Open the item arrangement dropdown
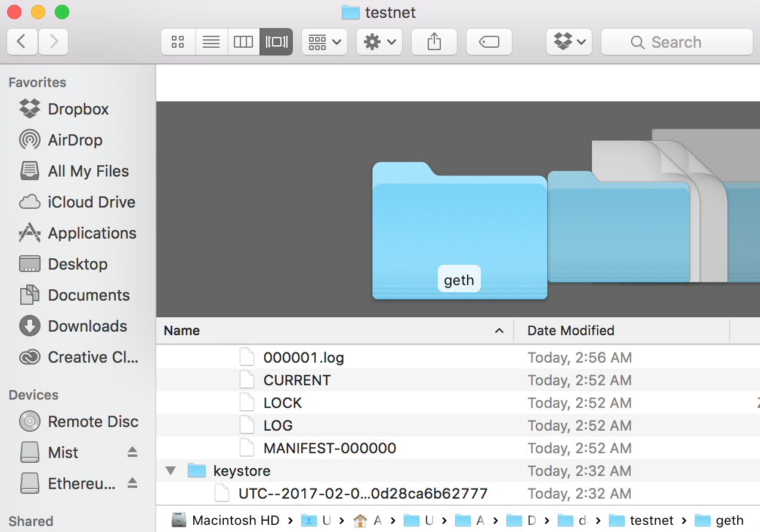The image size is (760, 532). (x=325, y=42)
